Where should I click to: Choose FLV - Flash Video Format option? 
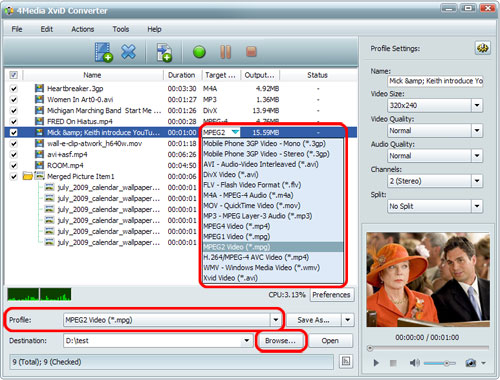point(273,185)
